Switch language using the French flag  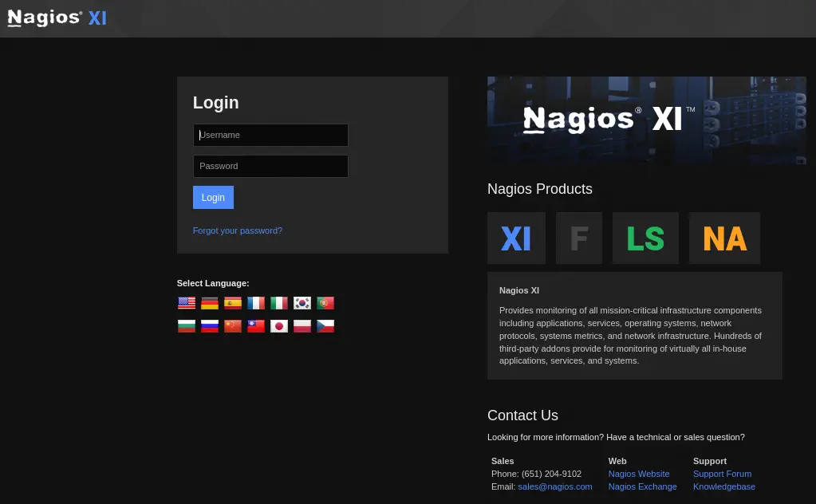click(x=256, y=303)
